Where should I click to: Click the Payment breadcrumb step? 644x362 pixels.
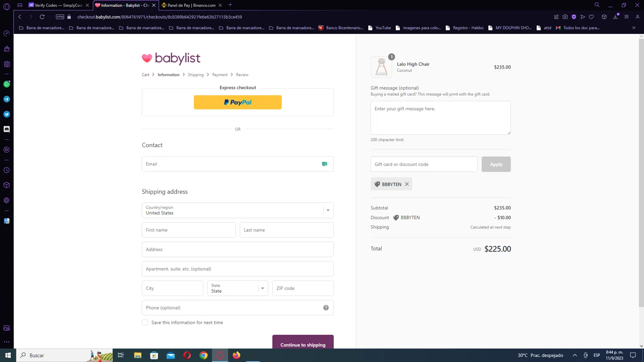[220, 75]
